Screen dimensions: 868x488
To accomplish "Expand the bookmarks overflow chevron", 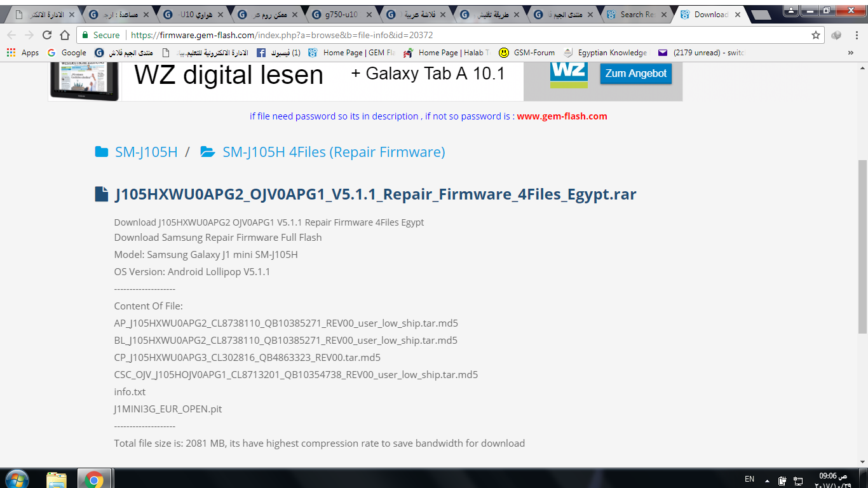I will [x=851, y=53].
